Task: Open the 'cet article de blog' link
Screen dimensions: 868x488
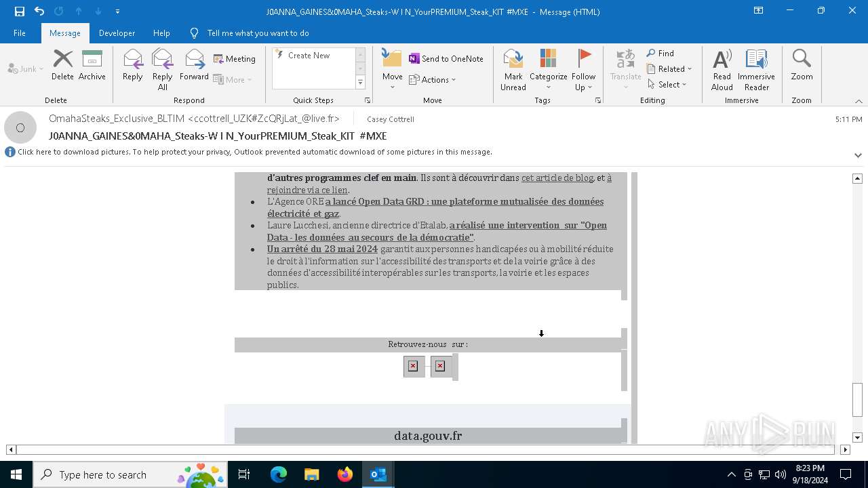Action: (x=557, y=178)
